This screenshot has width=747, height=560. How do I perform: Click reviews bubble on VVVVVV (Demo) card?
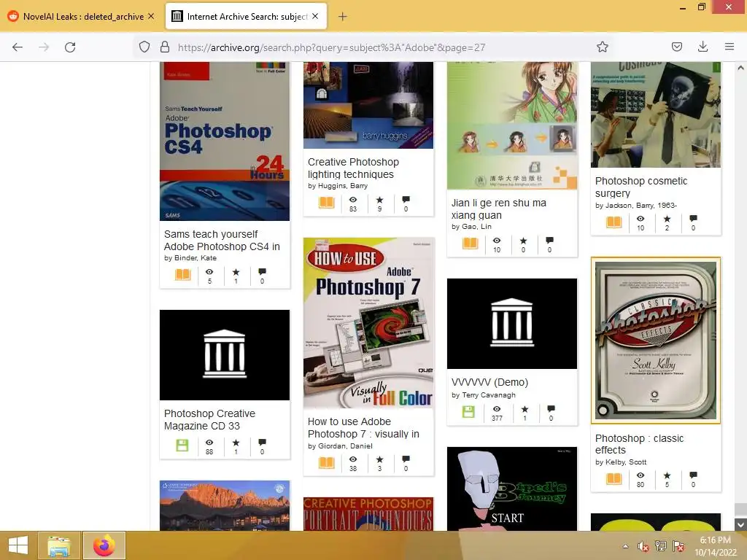coord(551,409)
